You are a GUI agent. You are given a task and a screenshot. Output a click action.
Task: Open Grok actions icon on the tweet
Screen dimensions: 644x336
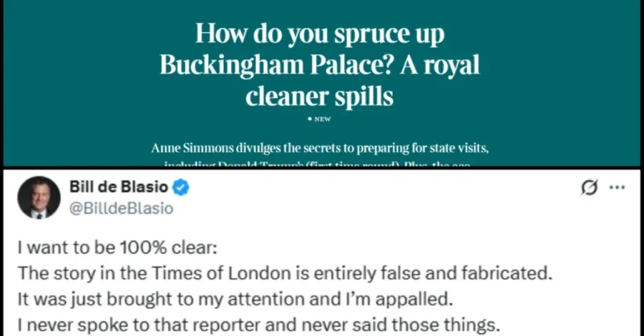(x=589, y=189)
